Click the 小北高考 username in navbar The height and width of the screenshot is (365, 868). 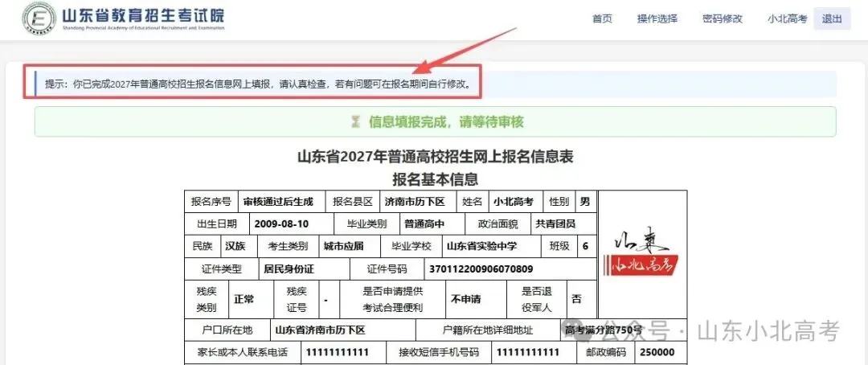787,18
